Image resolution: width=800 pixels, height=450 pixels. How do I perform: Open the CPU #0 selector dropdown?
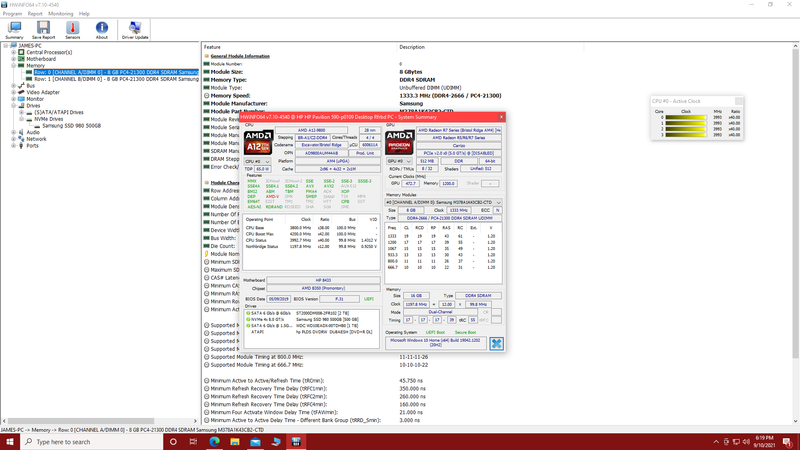click(257, 161)
